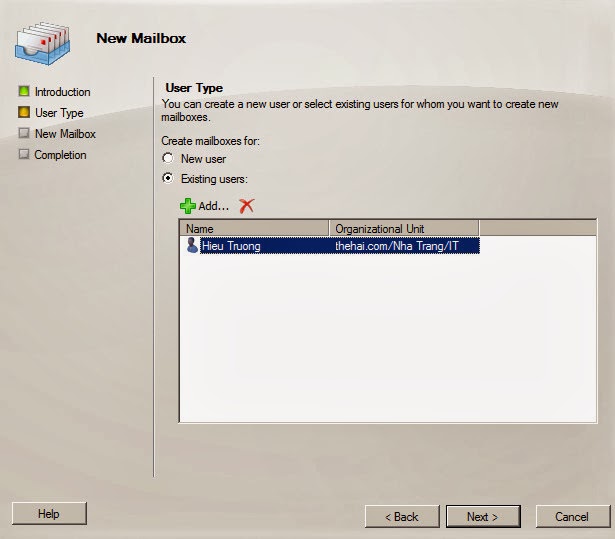Click the Next button

483,517
